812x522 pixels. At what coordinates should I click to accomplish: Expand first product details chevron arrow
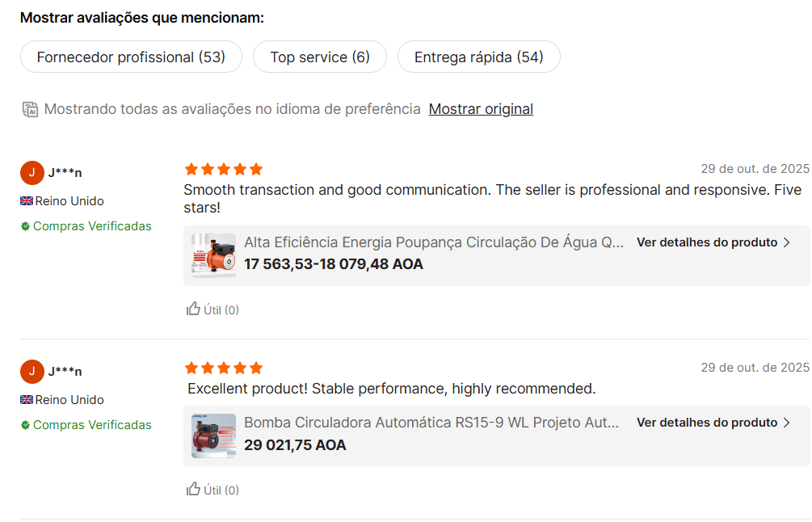point(787,242)
